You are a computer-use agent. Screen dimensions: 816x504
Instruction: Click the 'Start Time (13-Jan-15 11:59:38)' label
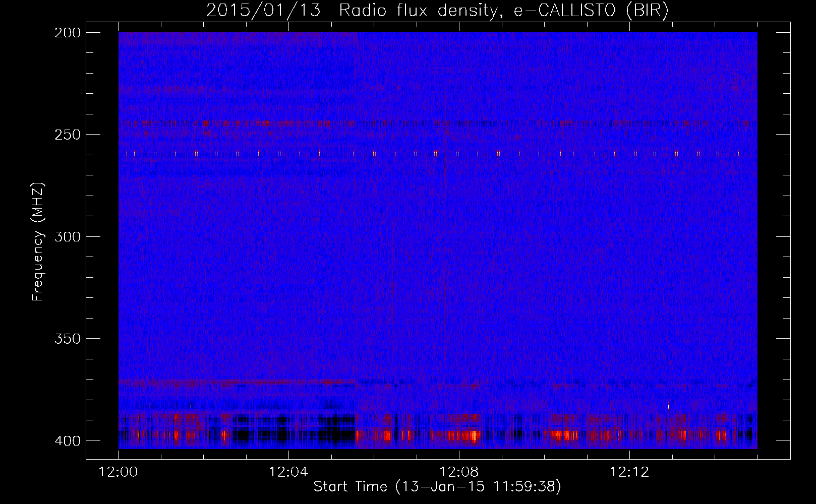tap(437, 487)
